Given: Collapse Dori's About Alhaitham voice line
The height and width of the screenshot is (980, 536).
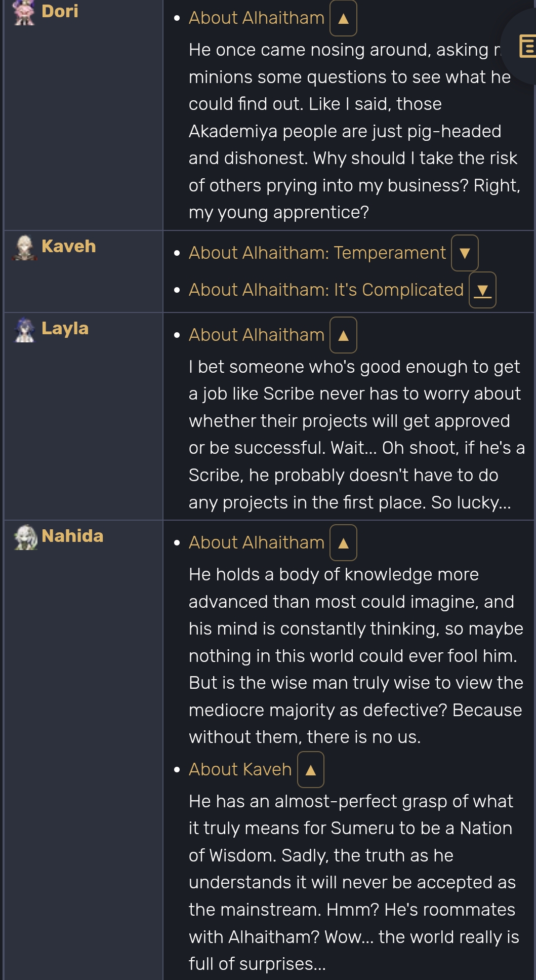Looking at the screenshot, I should (343, 18).
